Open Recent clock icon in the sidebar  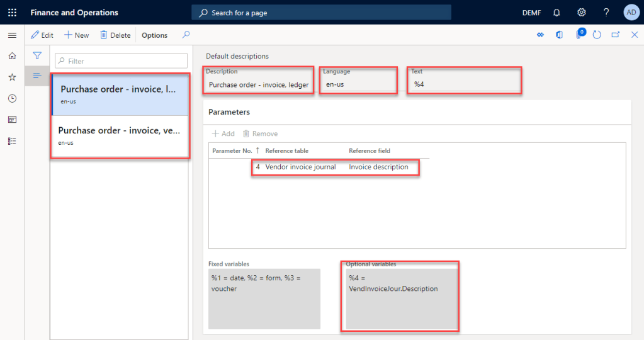(12, 98)
